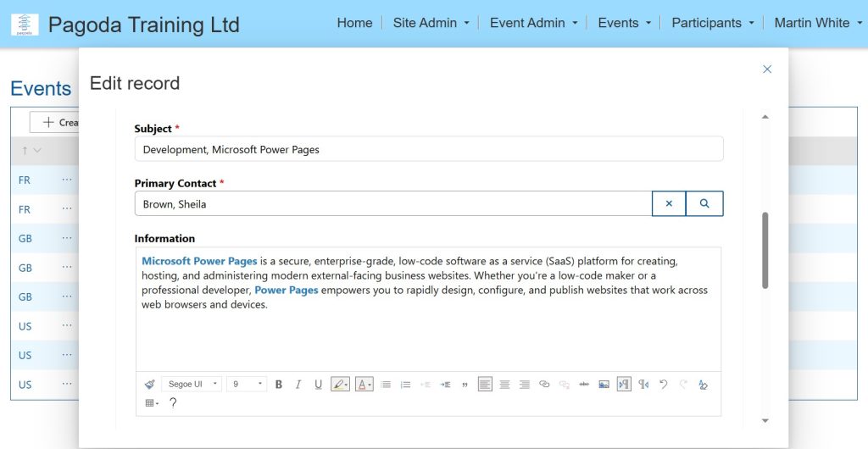Viewport: 868px width, 449px height.
Task: Toggle underline formatting in the editor toolbar
Action: (319, 385)
